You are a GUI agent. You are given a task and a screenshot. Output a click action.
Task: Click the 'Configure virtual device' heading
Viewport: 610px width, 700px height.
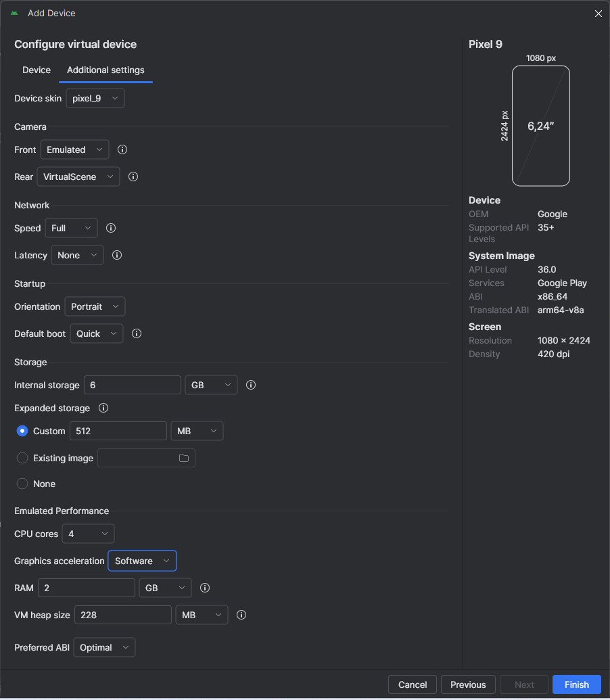(76, 44)
